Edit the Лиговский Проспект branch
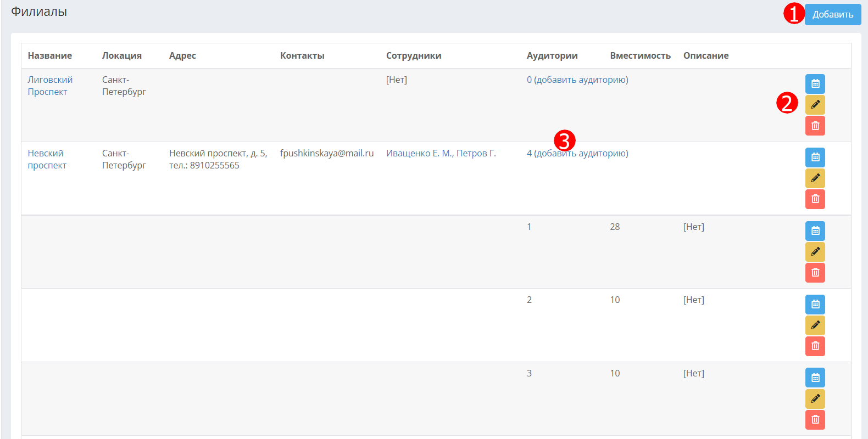The width and height of the screenshot is (868, 439). click(815, 105)
